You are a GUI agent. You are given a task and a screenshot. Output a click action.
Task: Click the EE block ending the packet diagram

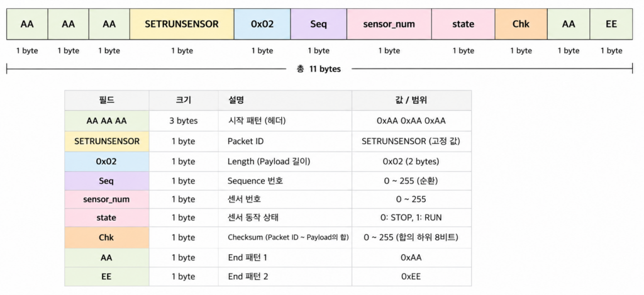611,24
